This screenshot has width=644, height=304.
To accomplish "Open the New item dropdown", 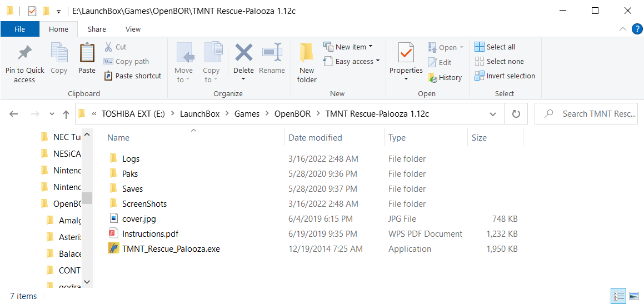I will coord(348,47).
